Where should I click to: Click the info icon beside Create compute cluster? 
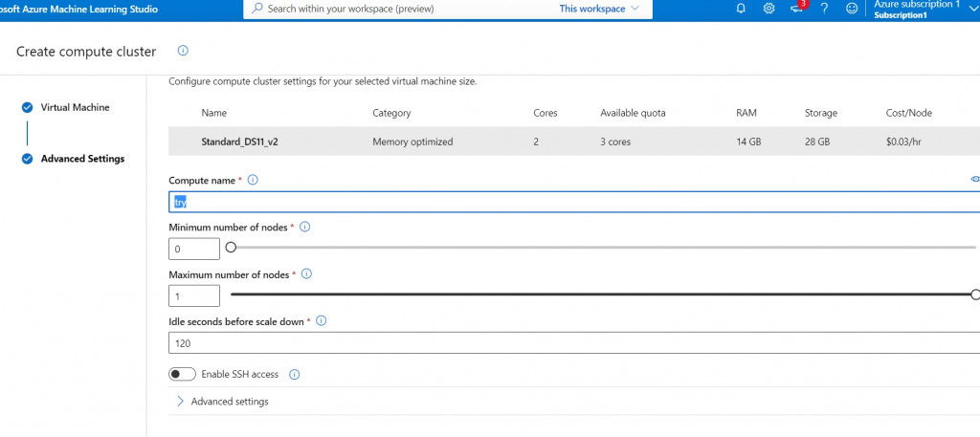pyautogui.click(x=183, y=51)
